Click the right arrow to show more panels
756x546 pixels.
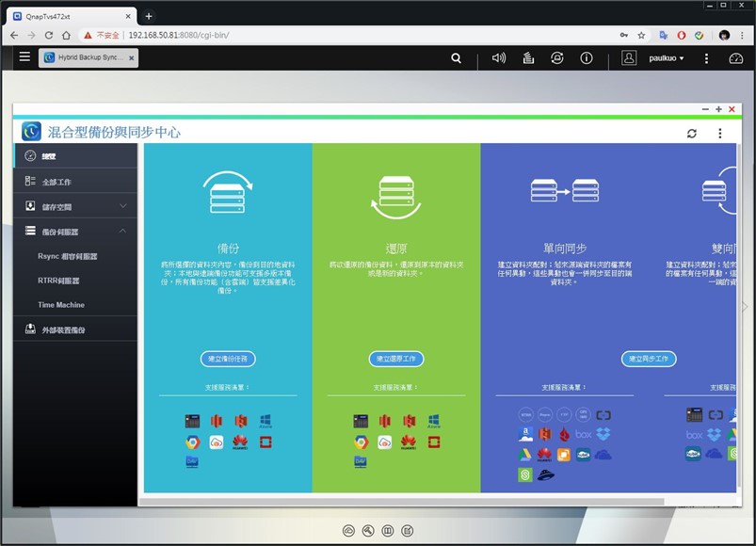pyautogui.click(x=745, y=307)
